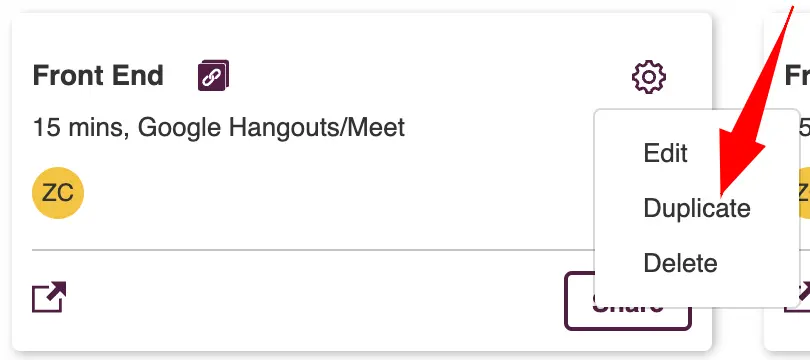Click the partially visible avatar on second card
810x360 pixels.
pos(804,193)
